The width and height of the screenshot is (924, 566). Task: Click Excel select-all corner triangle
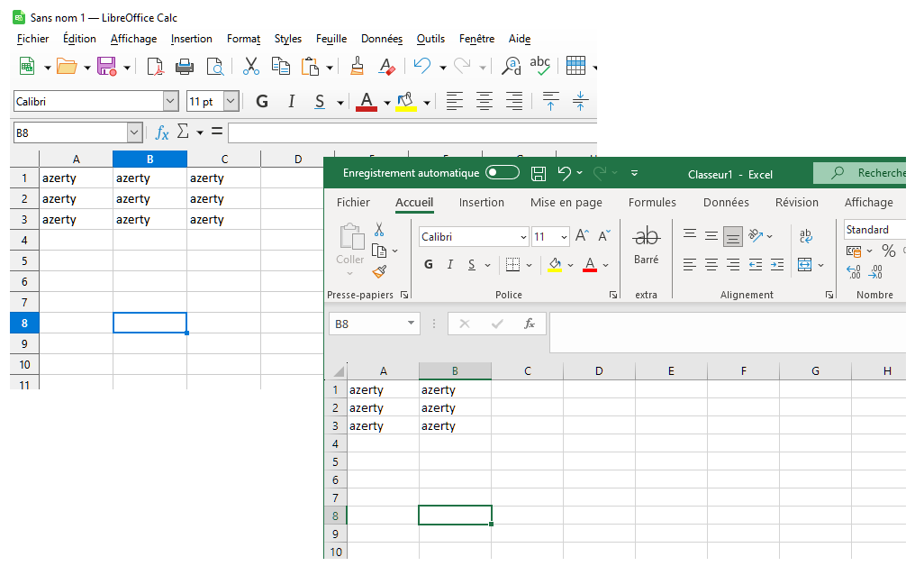point(339,371)
